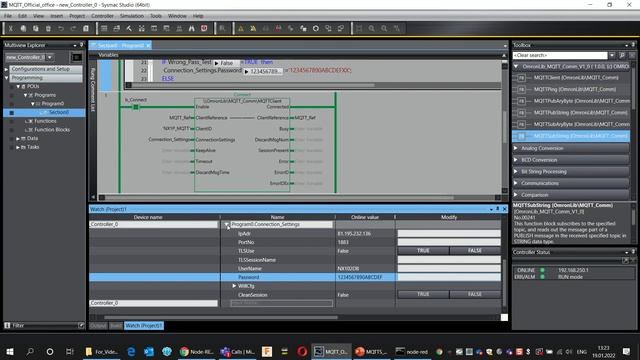640x360 pixels.
Task: Click the Copy icon in toolbar
Action: click(x=23, y=29)
